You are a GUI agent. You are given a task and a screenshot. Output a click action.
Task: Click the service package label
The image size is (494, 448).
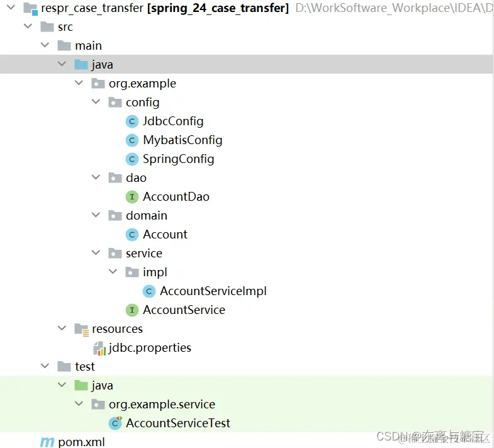pos(144,254)
